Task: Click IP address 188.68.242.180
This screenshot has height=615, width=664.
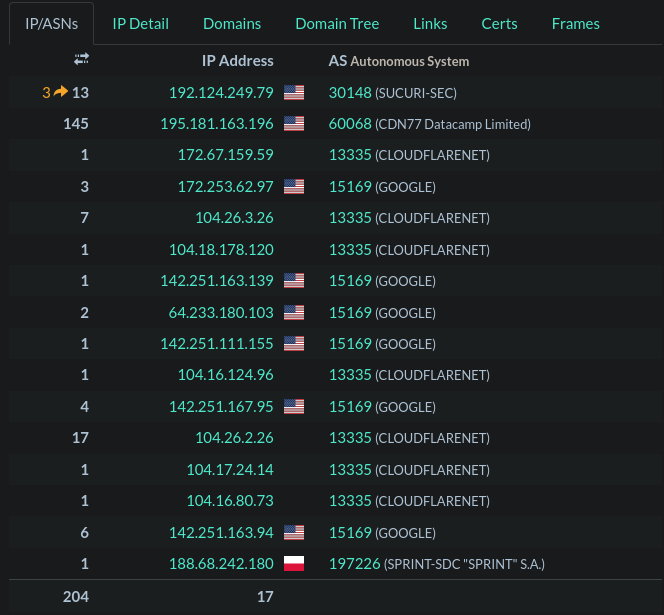Action: pos(221,563)
